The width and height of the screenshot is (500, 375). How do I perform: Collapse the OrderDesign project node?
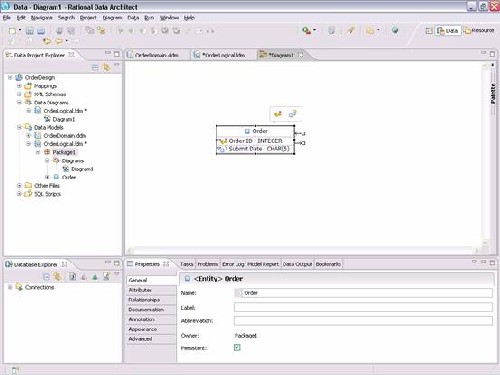coord(10,77)
